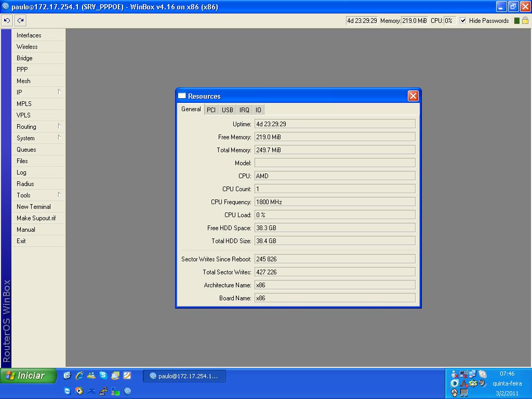Click the messenger user tray icon with red X
Screen dimensions: 532x399
[x=455, y=375]
